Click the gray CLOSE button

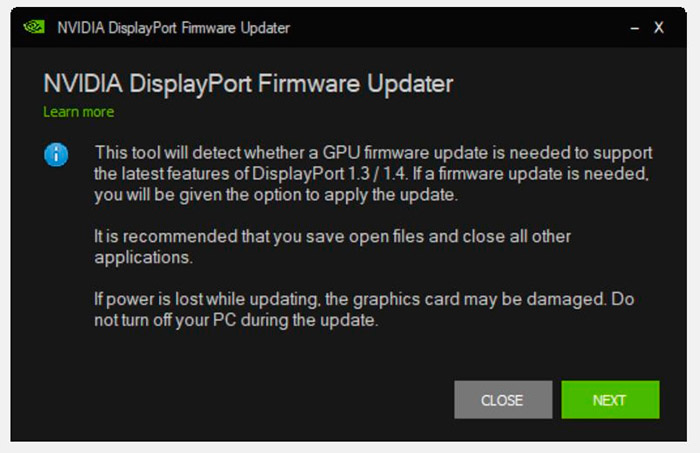(x=503, y=399)
